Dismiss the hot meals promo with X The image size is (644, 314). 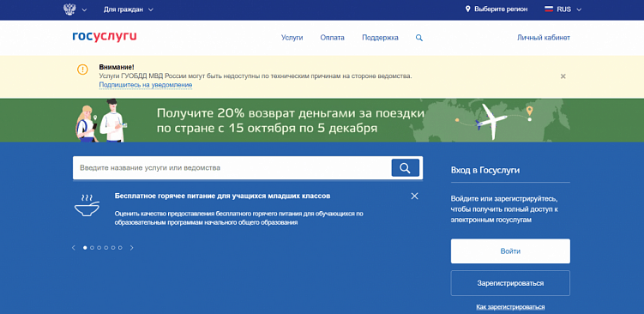coord(414,196)
